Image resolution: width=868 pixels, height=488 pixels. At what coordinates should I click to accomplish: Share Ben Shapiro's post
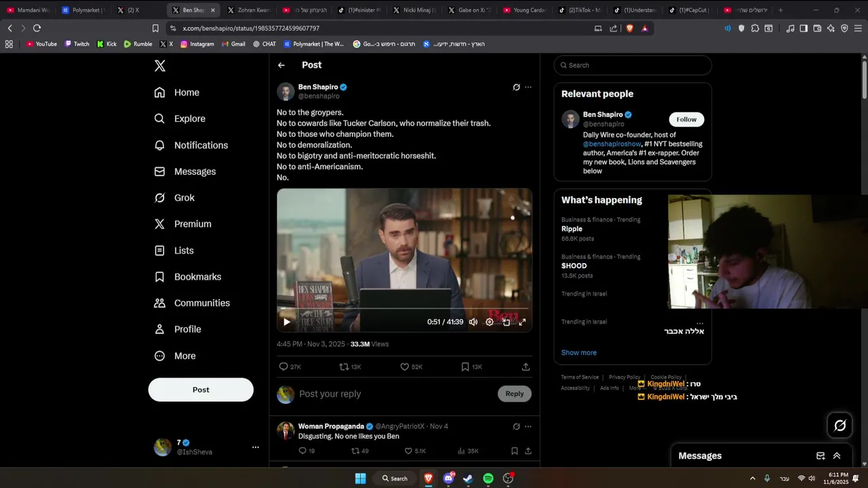(x=526, y=367)
